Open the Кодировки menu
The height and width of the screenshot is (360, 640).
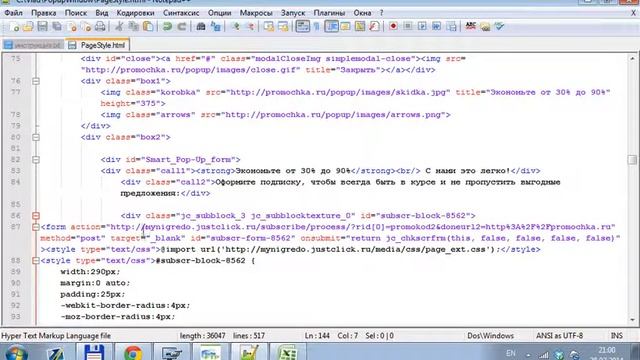pos(136,13)
